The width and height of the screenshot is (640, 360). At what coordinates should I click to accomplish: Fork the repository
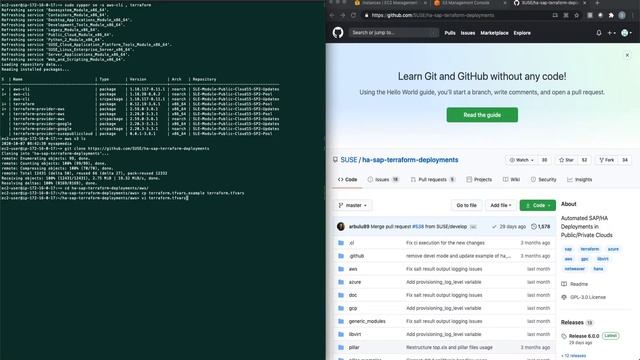607,160
